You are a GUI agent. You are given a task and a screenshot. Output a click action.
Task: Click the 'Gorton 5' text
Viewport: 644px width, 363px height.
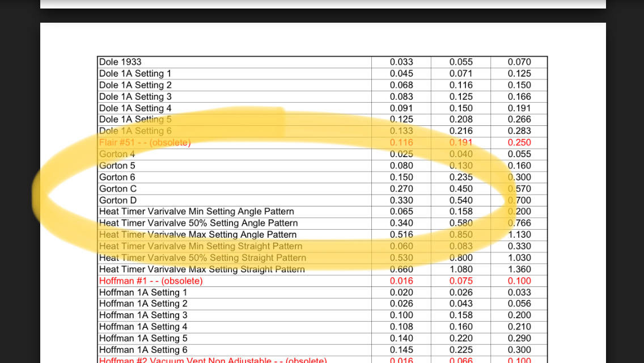117,166
